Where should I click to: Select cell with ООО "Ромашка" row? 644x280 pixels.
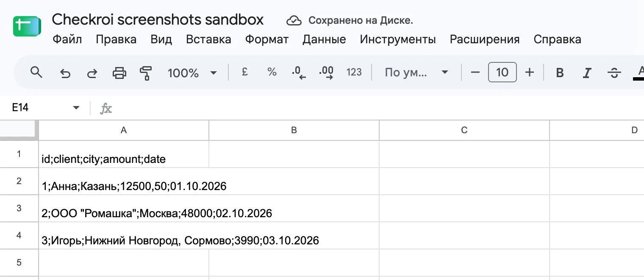(124, 208)
